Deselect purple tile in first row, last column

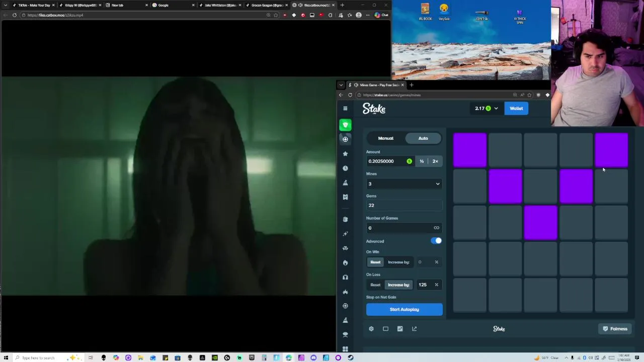coord(611,150)
